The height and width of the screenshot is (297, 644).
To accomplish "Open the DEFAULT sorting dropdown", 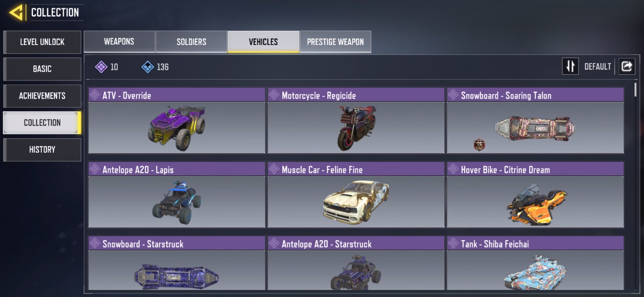I will 597,67.
